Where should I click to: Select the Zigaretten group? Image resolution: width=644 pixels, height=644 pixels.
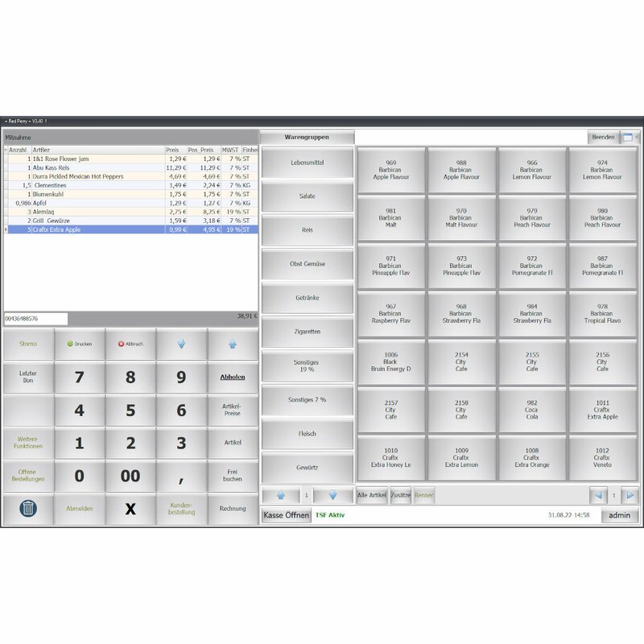click(x=308, y=332)
